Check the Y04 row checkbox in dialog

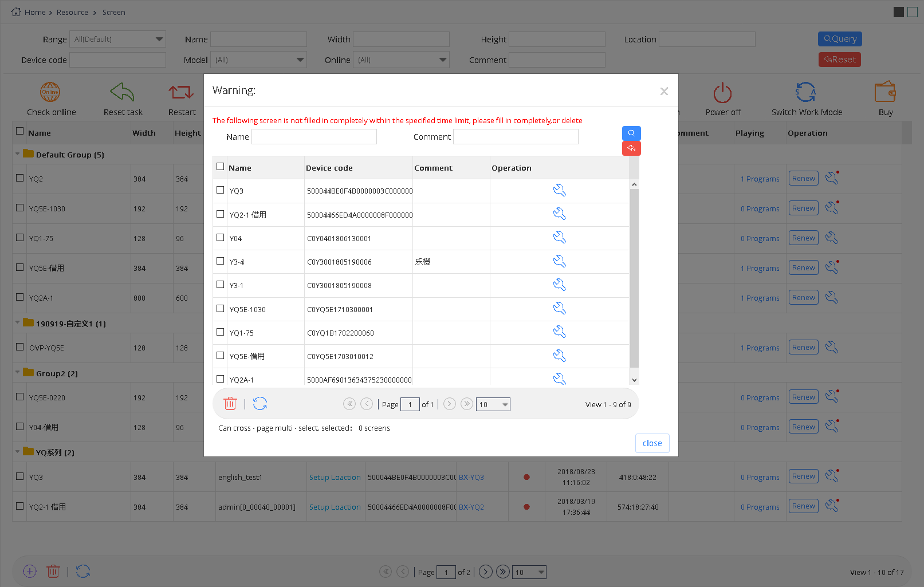(x=220, y=237)
